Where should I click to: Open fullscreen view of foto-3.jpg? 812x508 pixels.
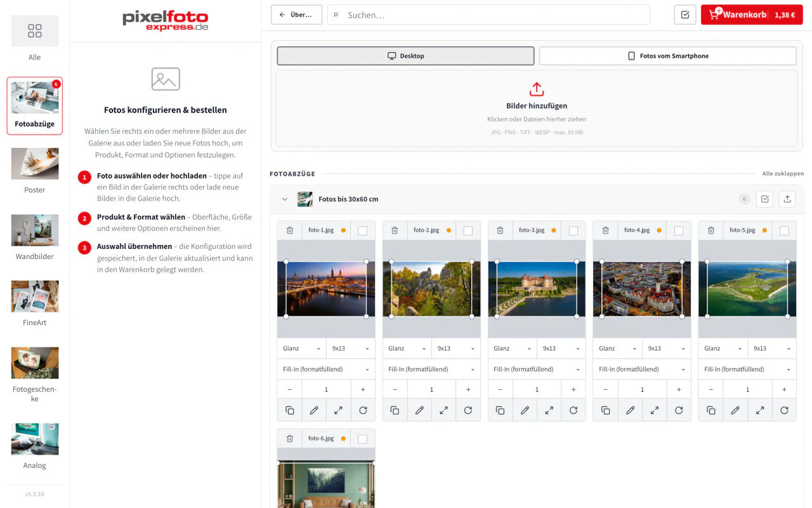(549, 410)
